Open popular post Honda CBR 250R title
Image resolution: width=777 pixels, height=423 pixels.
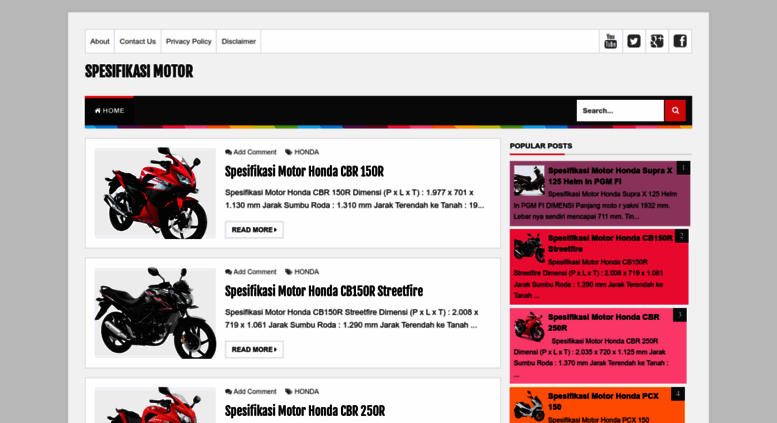point(604,322)
